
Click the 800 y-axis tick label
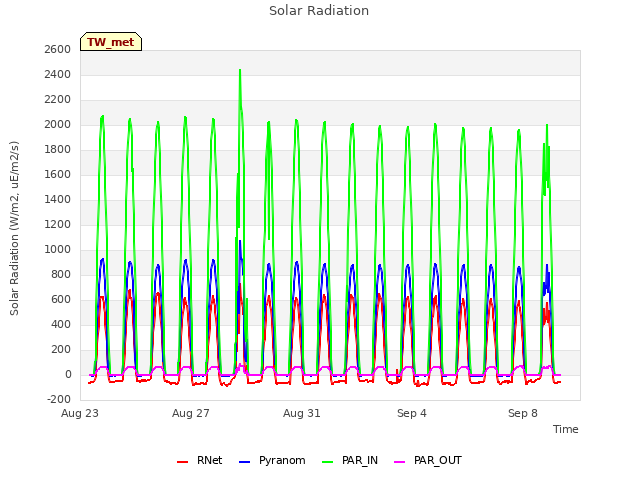click(x=60, y=274)
